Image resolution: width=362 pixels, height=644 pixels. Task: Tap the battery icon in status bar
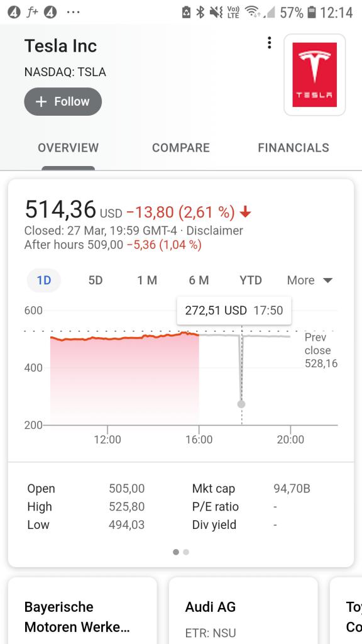coord(312,13)
